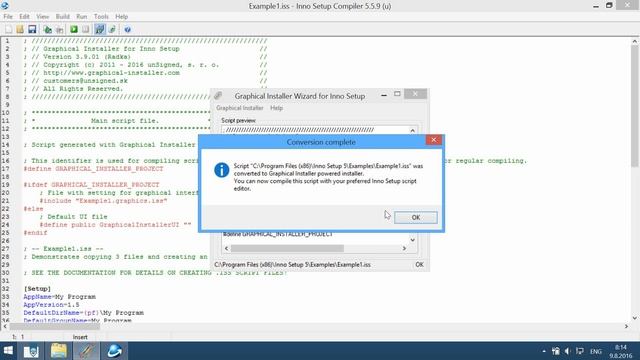The height and width of the screenshot is (360, 640).
Task: Click the Inno Setup title bar app icon
Action: coord(5,5)
